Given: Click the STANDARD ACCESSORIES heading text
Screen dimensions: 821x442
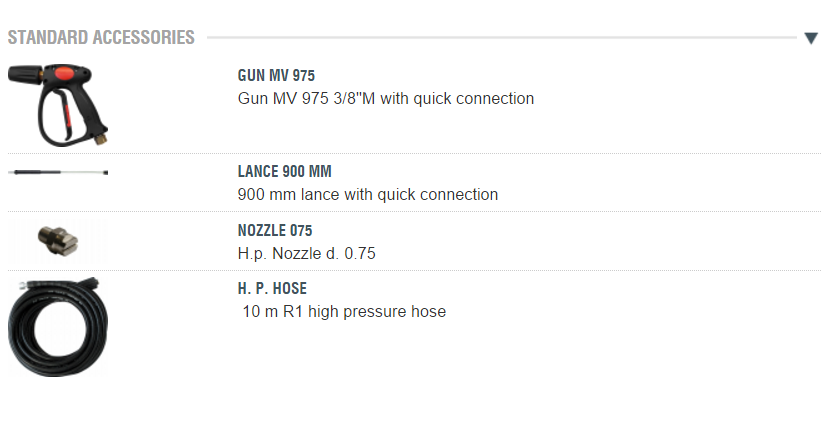Looking at the screenshot, I should click(x=101, y=38).
